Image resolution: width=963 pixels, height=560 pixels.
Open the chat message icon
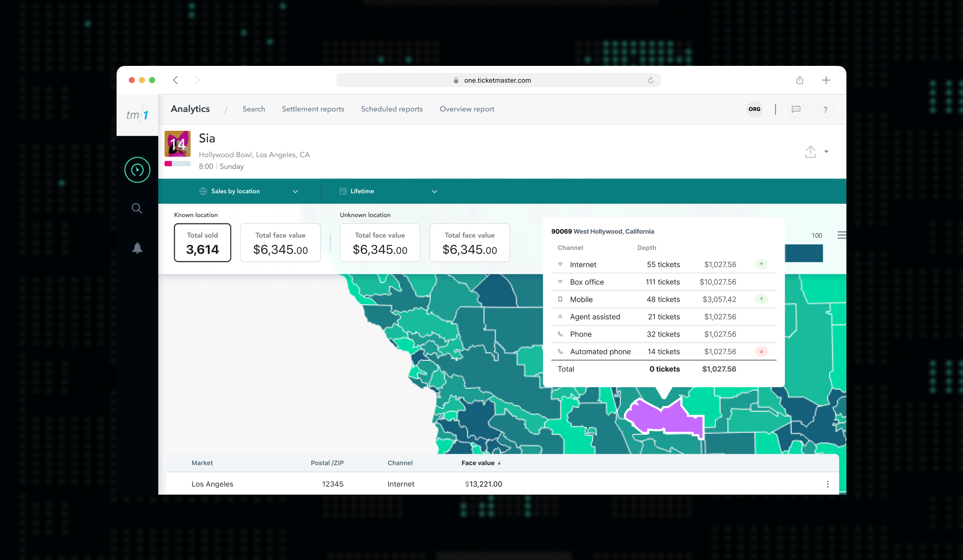tap(796, 109)
